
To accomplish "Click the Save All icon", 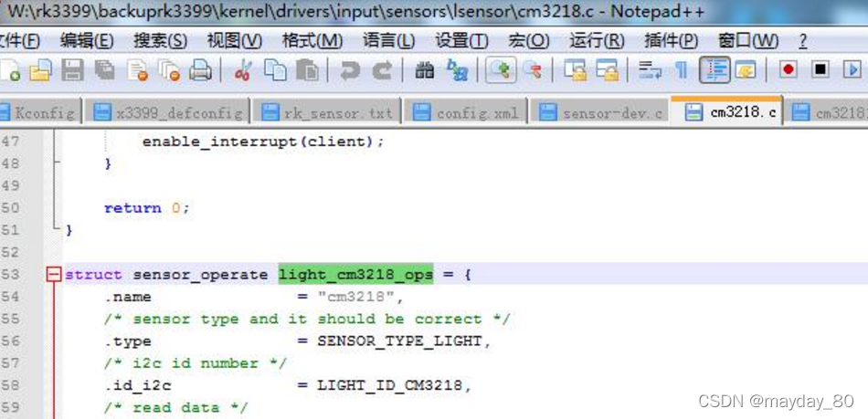I will 104,71.
